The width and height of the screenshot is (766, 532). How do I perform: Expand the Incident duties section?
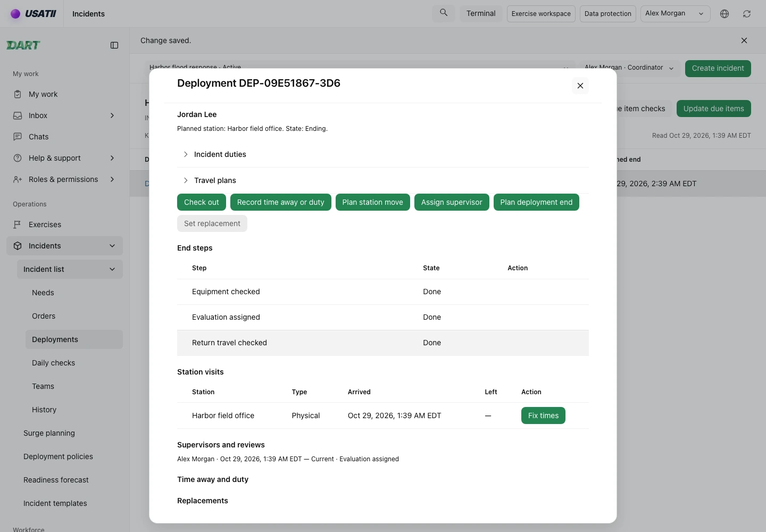pyautogui.click(x=383, y=154)
